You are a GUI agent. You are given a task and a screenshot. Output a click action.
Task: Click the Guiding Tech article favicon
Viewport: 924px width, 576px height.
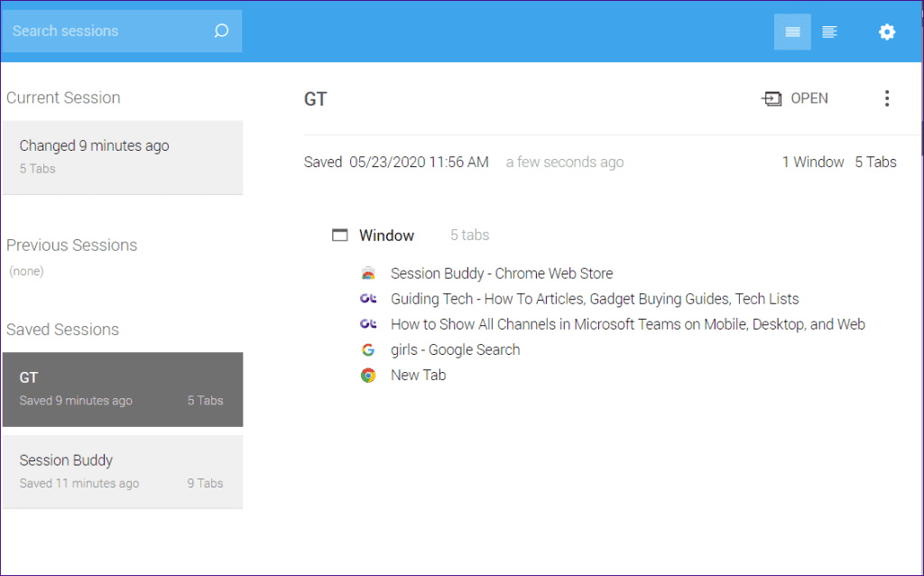click(368, 299)
